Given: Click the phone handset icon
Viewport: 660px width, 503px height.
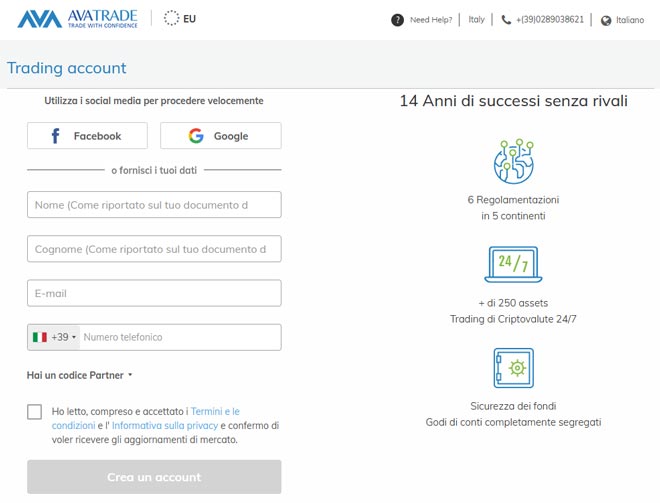Looking at the screenshot, I should tap(506, 20).
